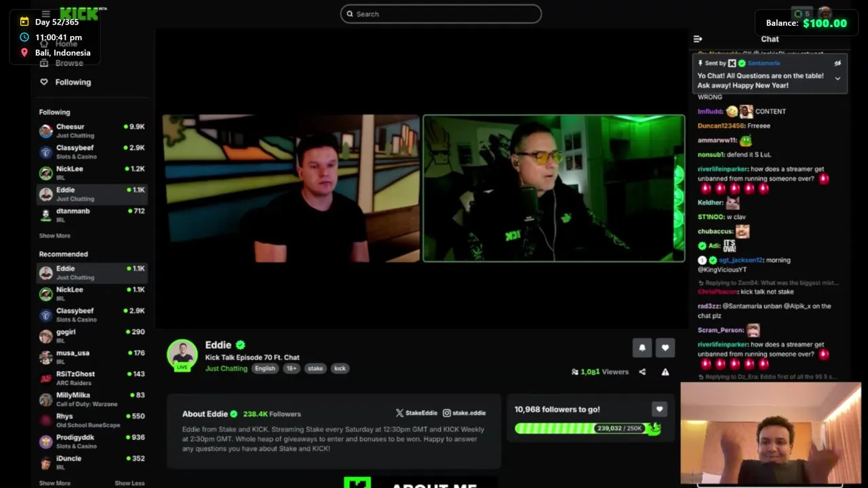
Task: Click username Scram_Person in chat
Action: click(x=720, y=330)
